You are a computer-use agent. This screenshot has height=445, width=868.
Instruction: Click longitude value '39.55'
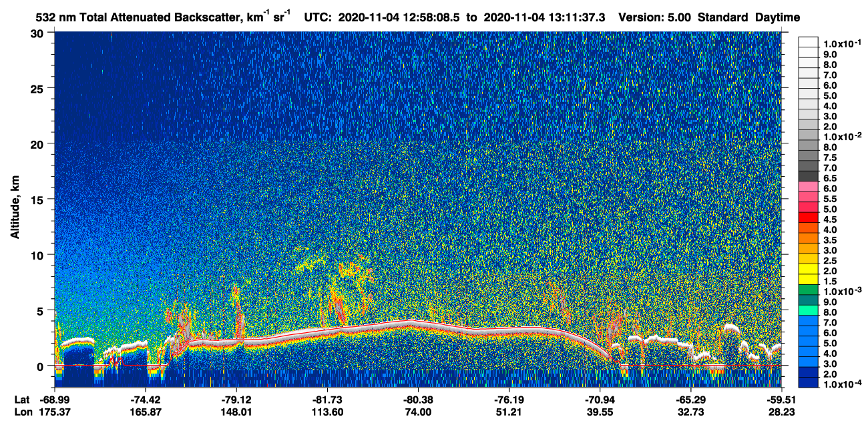(600, 412)
